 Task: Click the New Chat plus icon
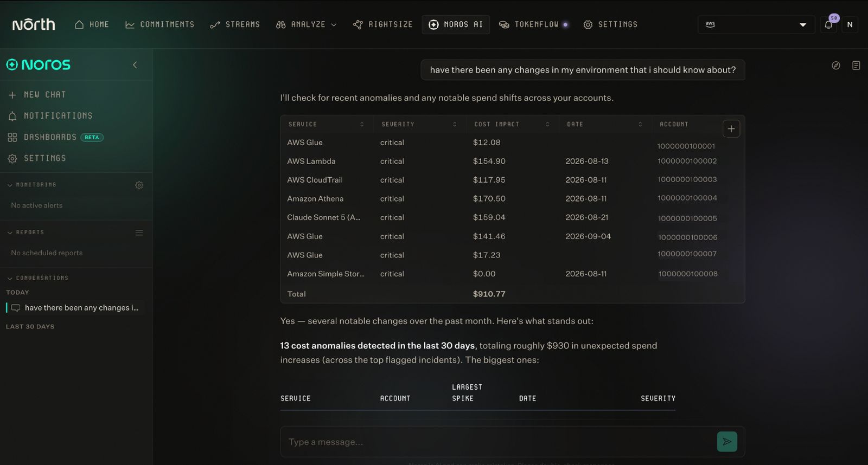click(x=12, y=95)
